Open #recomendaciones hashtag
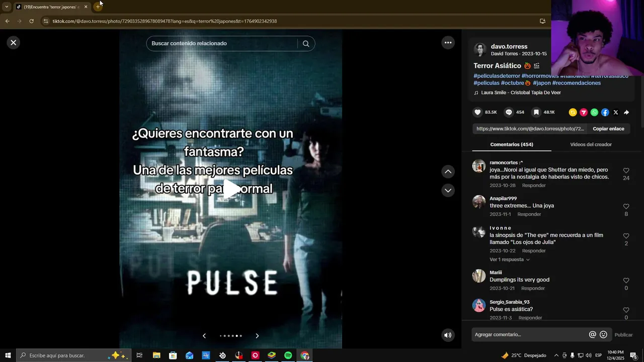This screenshot has width=644, height=362. point(577,83)
